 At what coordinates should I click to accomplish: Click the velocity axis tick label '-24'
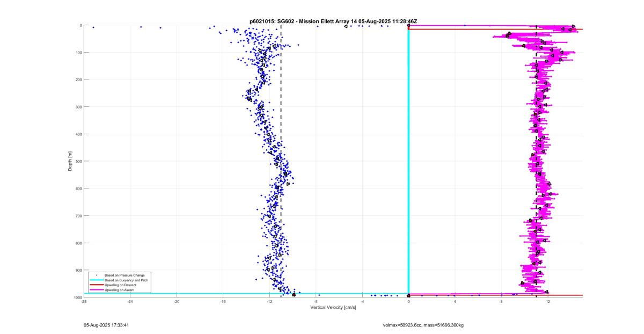click(130, 302)
